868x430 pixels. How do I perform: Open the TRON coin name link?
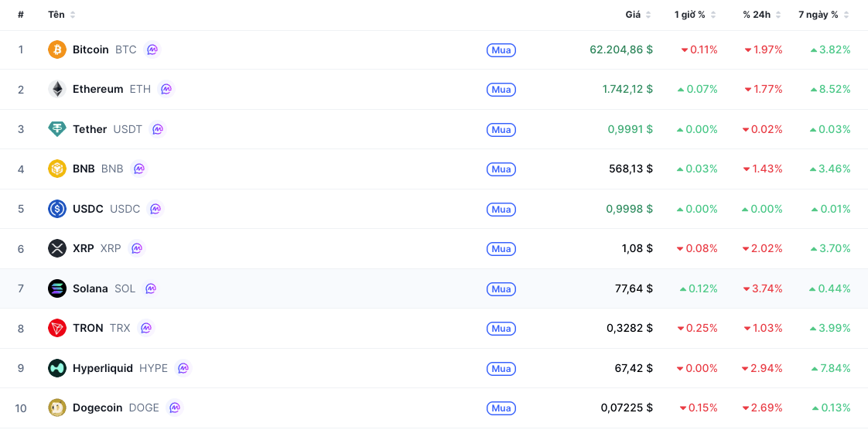tap(88, 328)
